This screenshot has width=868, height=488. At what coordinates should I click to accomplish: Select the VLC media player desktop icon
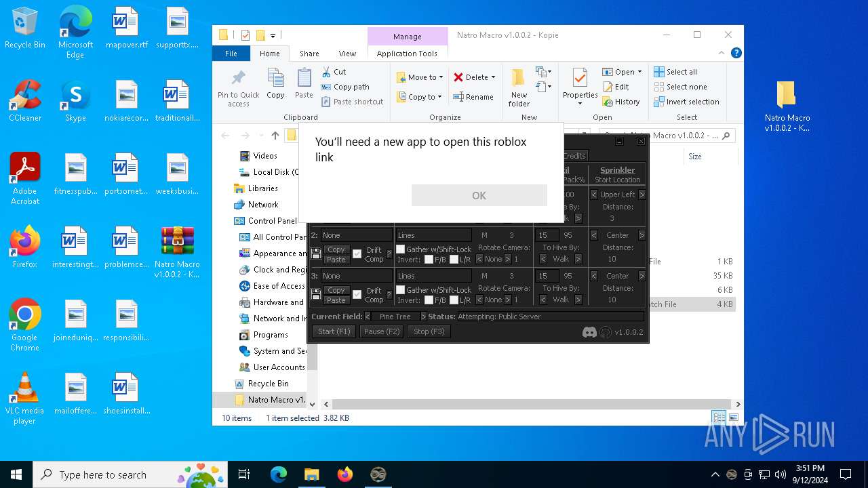pyautogui.click(x=24, y=399)
